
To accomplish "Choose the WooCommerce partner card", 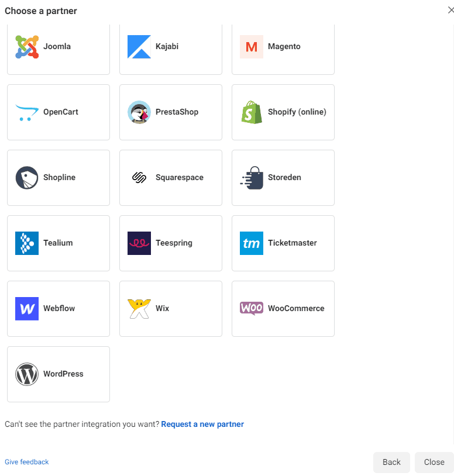I will [x=283, y=309].
